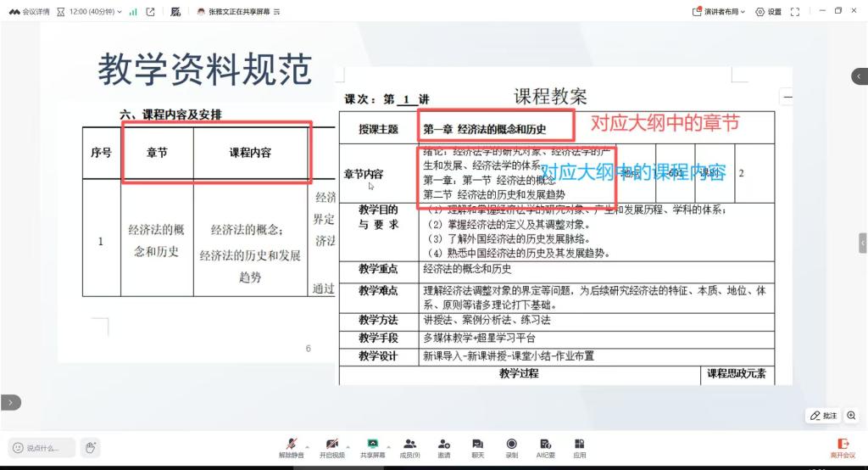
Task: Open 设置 settings from top bar
Action: point(768,12)
